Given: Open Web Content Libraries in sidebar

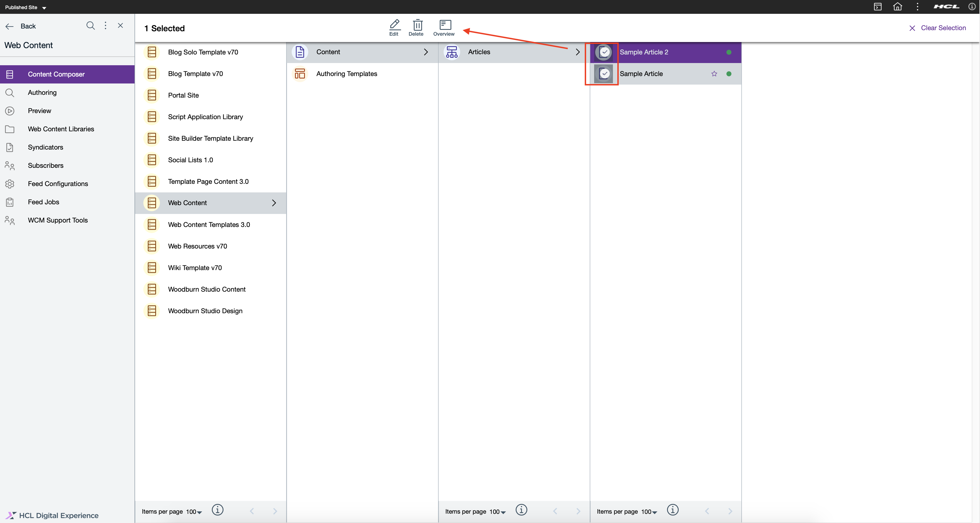Looking at the screenshot, I should coord(67,129).
